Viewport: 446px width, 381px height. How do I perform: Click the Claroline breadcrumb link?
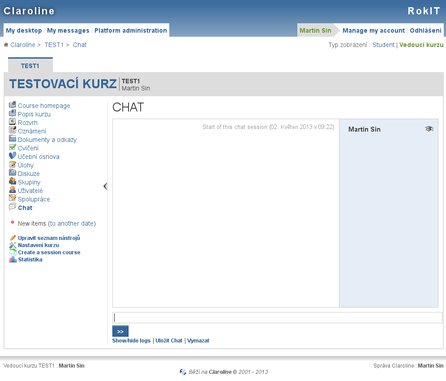pos(23,45)
